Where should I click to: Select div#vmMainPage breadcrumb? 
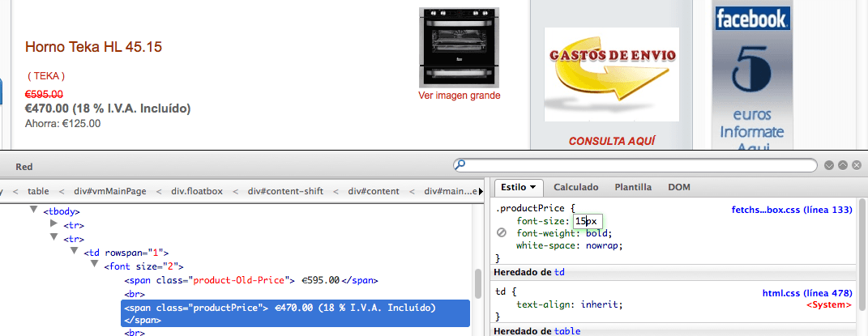pyautogui.click(x=110, y=191)
